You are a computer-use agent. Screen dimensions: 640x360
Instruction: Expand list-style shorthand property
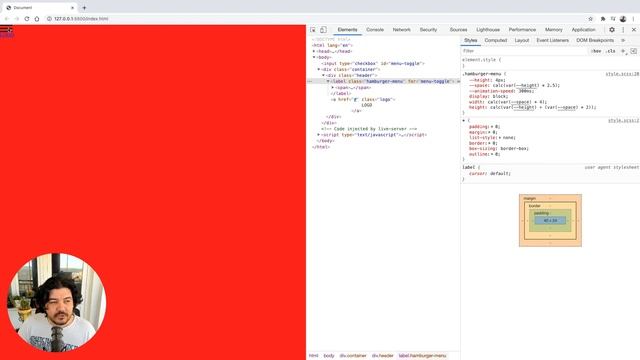(500, 138)
